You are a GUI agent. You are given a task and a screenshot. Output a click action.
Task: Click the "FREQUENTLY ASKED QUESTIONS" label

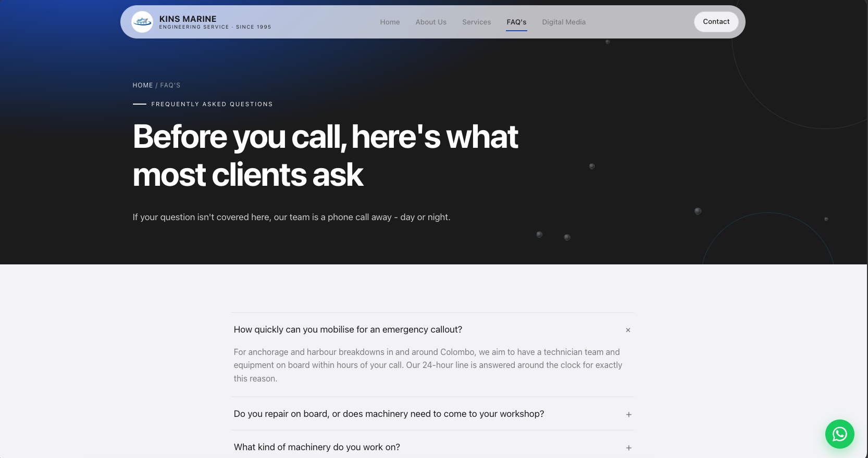click(x=212, y=104)
